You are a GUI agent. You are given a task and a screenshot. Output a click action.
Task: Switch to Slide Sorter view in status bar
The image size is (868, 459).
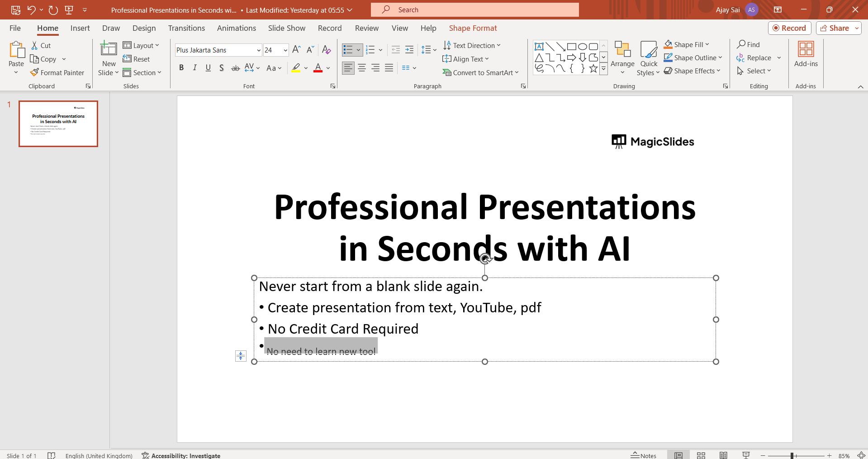click(x=701, y=455)
